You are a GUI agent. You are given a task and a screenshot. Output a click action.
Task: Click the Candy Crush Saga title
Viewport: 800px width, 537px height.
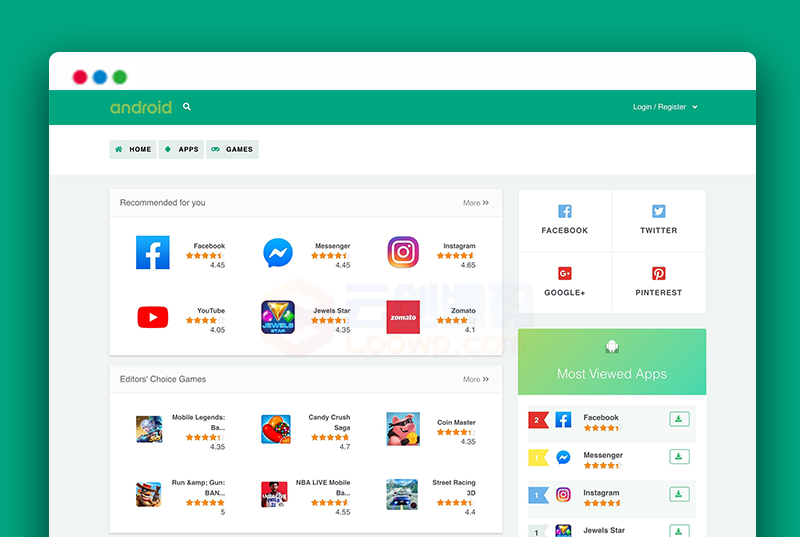tap(329, 422)
